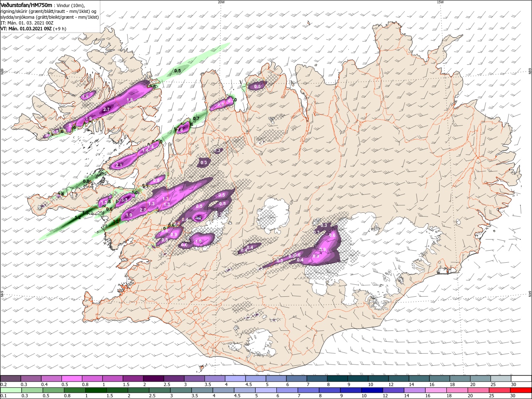
Task: Select the dark teal 8–9 swatch, top legend row
Action: (337, 379)
